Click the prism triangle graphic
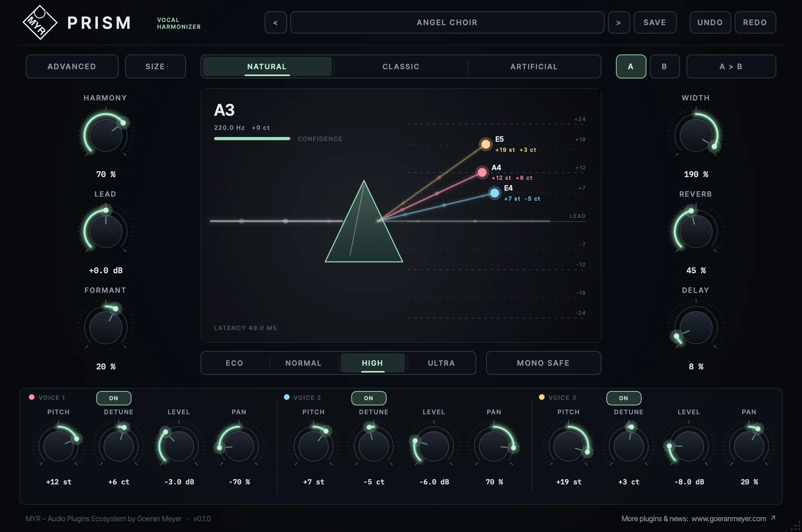This screenshot has height=532, width=802. tap(364, 221)
